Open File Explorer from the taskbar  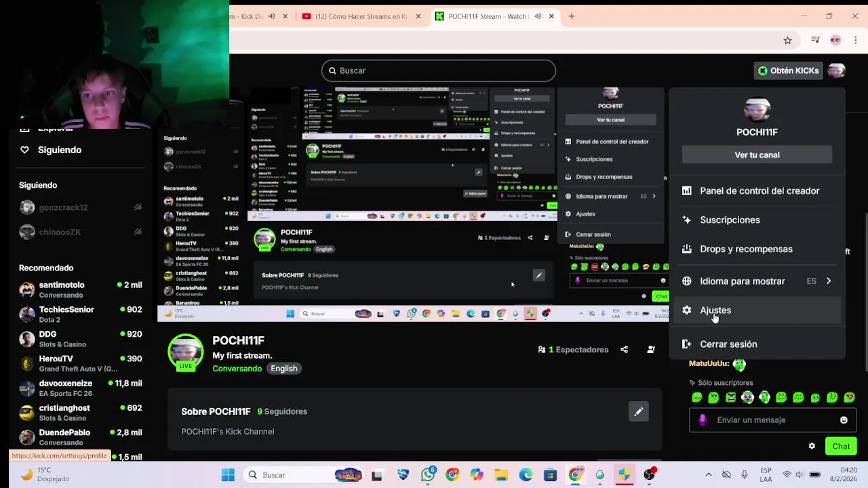point(501,475)
